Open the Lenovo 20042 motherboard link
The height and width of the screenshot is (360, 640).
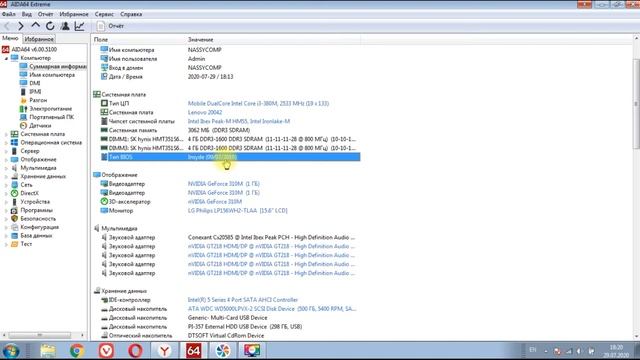click(205, 113)
